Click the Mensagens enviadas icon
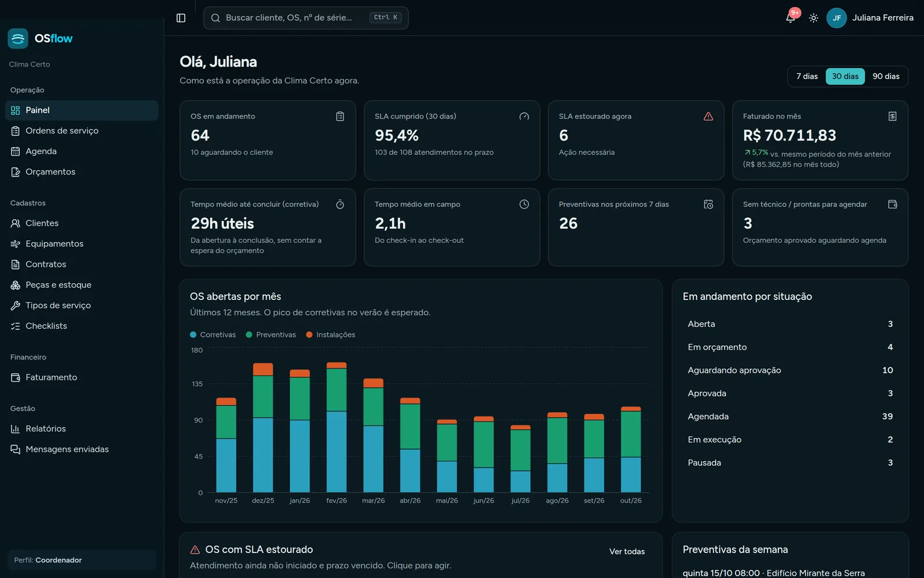Viewport: 924px width, 578px height. pos(16,449)
